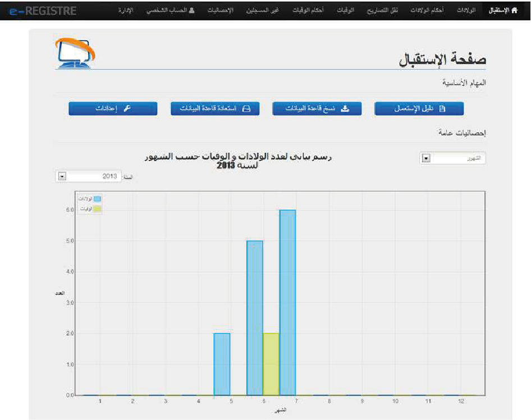Click the drive icon on استعادة قاعدة البيانات
531x420 pixels.
pyautogui.click(x=246, y=108)
